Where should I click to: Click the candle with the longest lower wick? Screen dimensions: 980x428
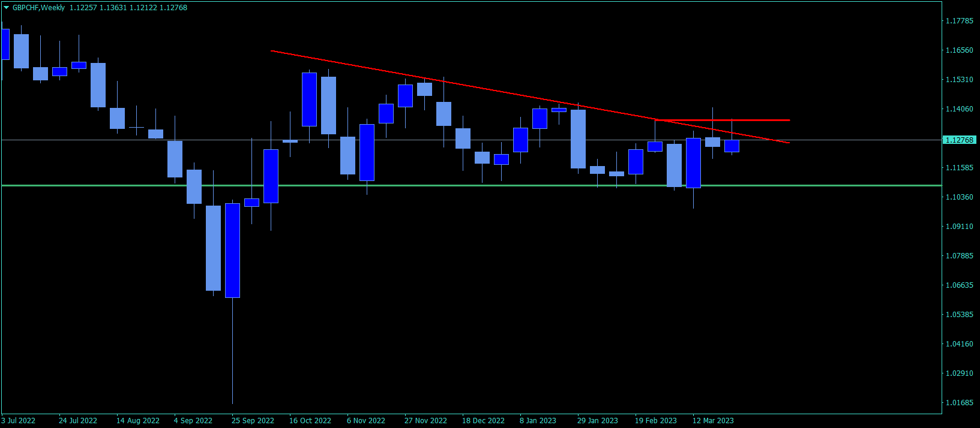pyautogui.click(x=232, y=251)
